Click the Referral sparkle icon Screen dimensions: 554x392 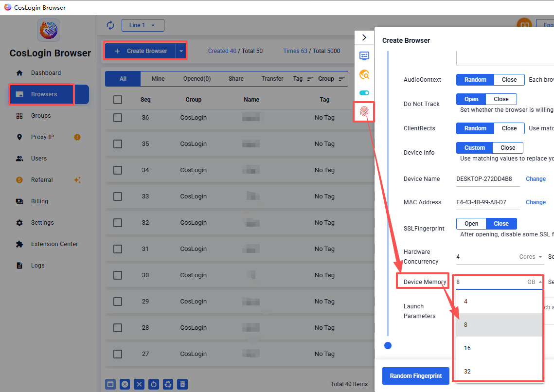pos(77,180)
